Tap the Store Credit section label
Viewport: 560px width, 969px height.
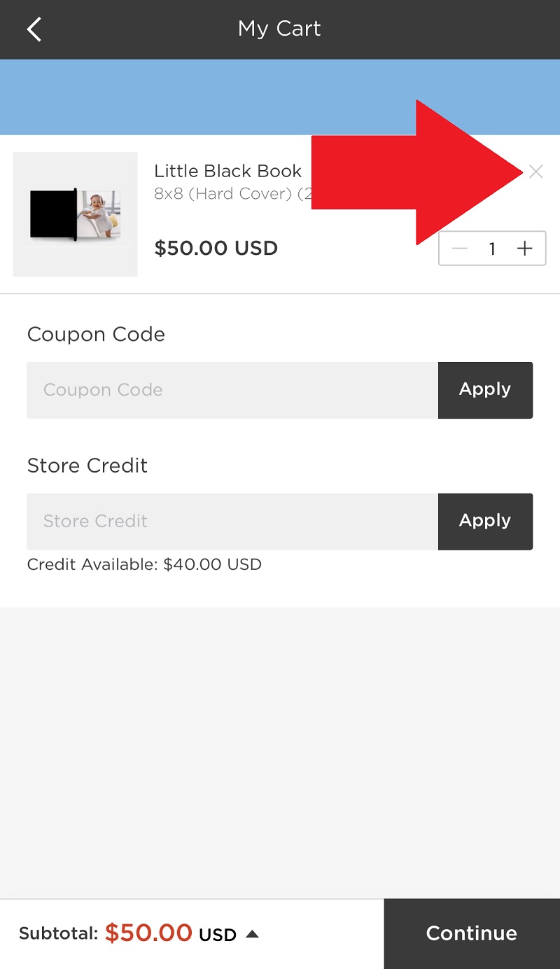pos(87,466)
